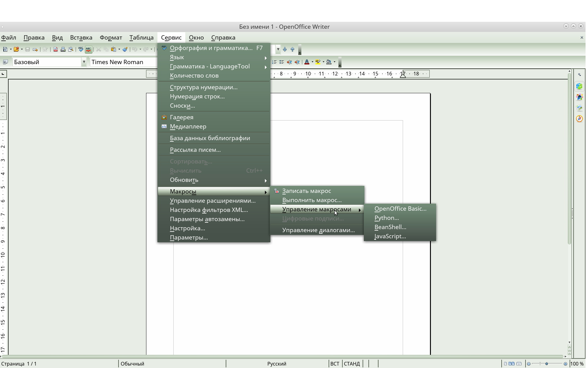Open Page Preview from toolbar
588x368 pixels.
click(x=71, y=49)
